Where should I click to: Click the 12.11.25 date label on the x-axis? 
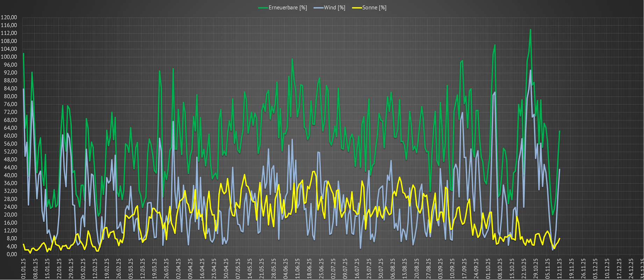(x=559, y=268)
